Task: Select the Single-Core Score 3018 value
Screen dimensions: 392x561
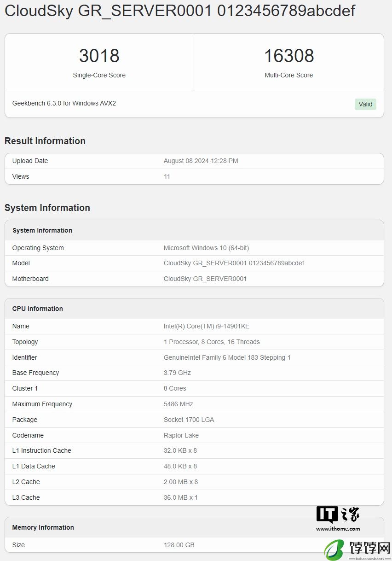Action: 99,56
